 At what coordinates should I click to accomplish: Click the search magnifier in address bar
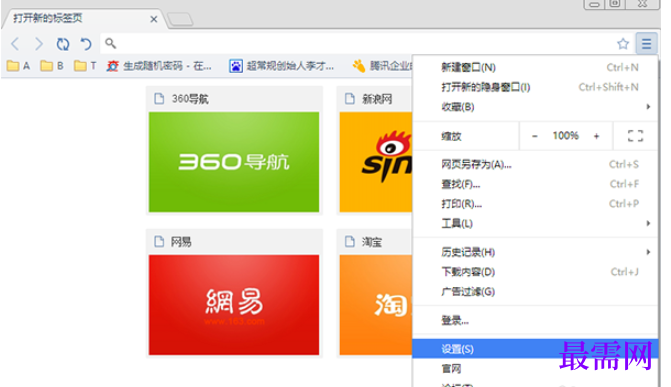(x=110, y=43)
